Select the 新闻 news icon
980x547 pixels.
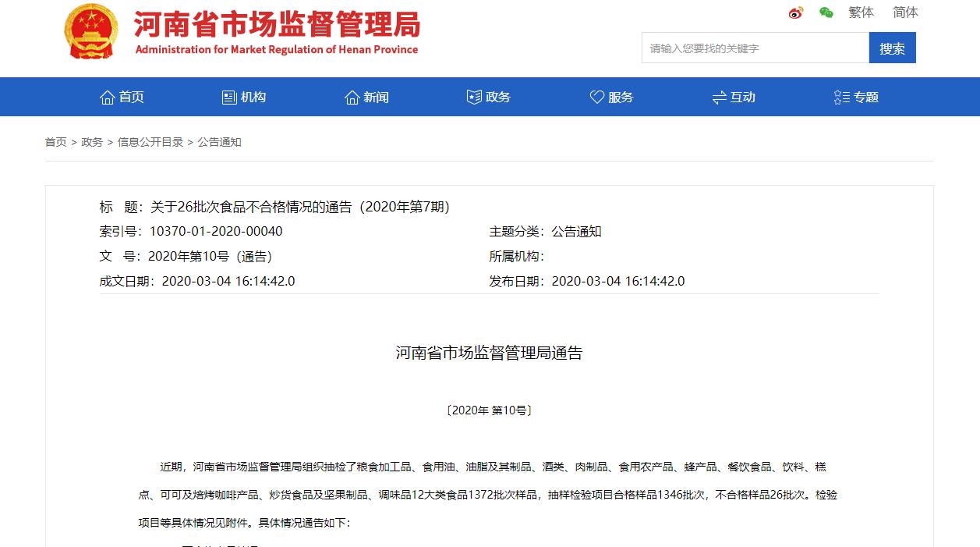[352, 96]
